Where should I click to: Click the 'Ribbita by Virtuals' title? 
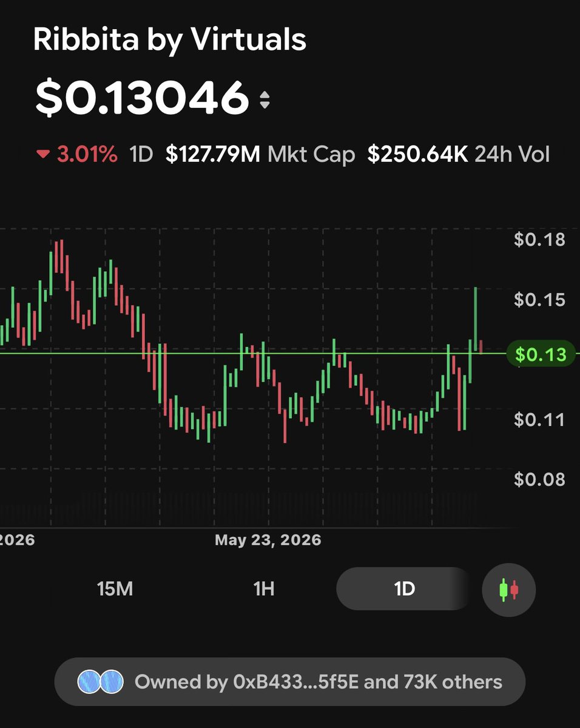(169, 39)
